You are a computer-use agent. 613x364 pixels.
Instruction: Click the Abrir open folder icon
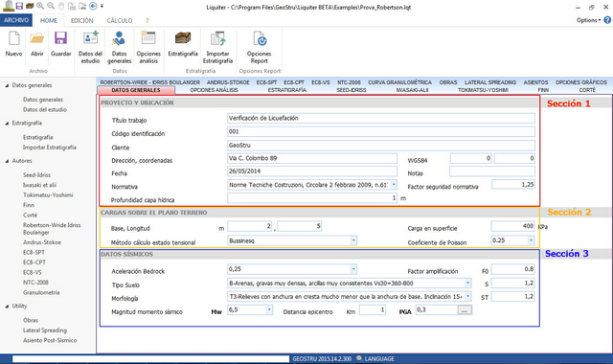[37, 38]
